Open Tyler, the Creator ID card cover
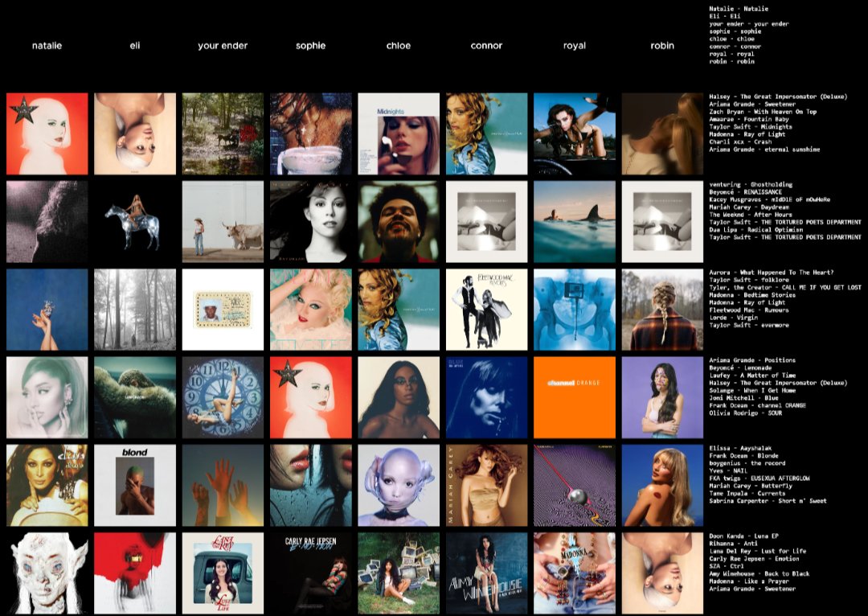The height and width of the screenshot is (616, 868). point(223,310)
